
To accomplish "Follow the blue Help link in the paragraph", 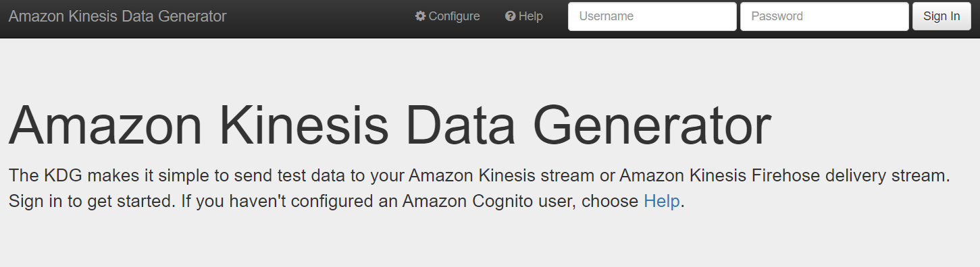I will pyautogui.click(x=662, y=201).
